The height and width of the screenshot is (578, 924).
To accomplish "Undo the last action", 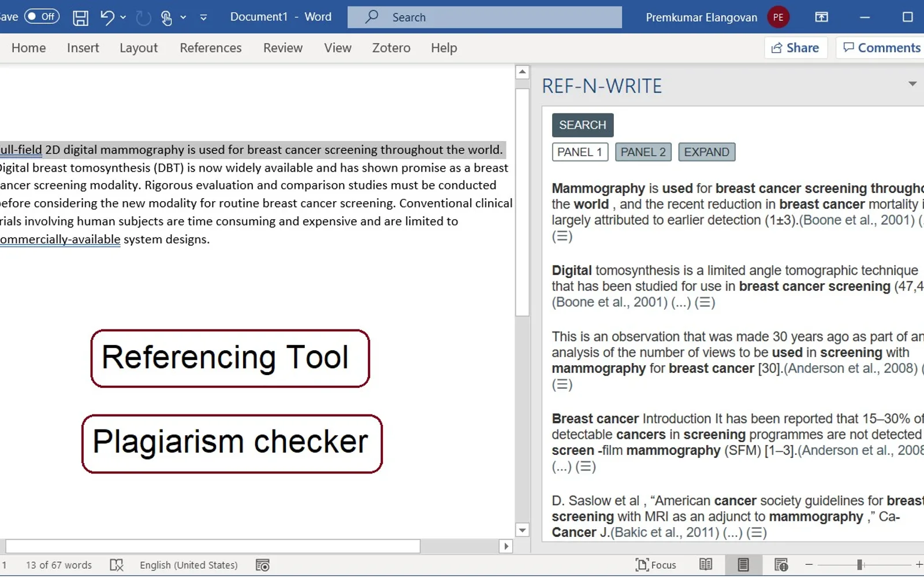I will [107, 17].
